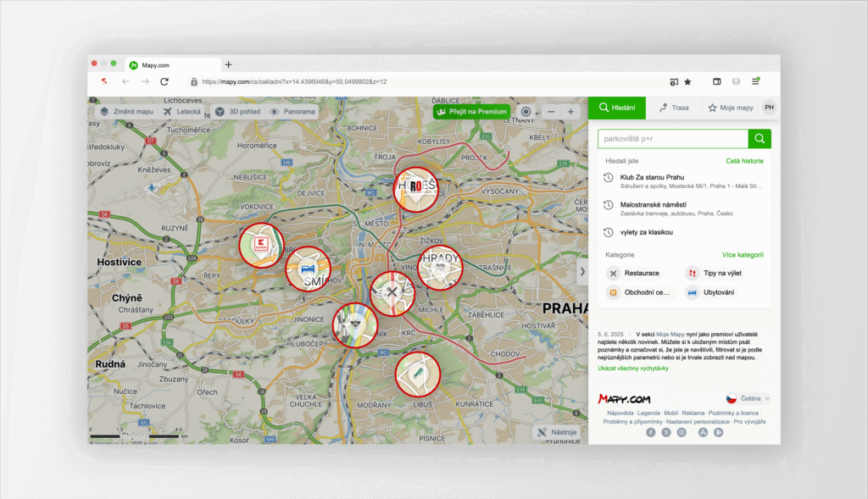Open Nastavení personalizace footer link
The image size is (868, 499).
tap(698, 422)
